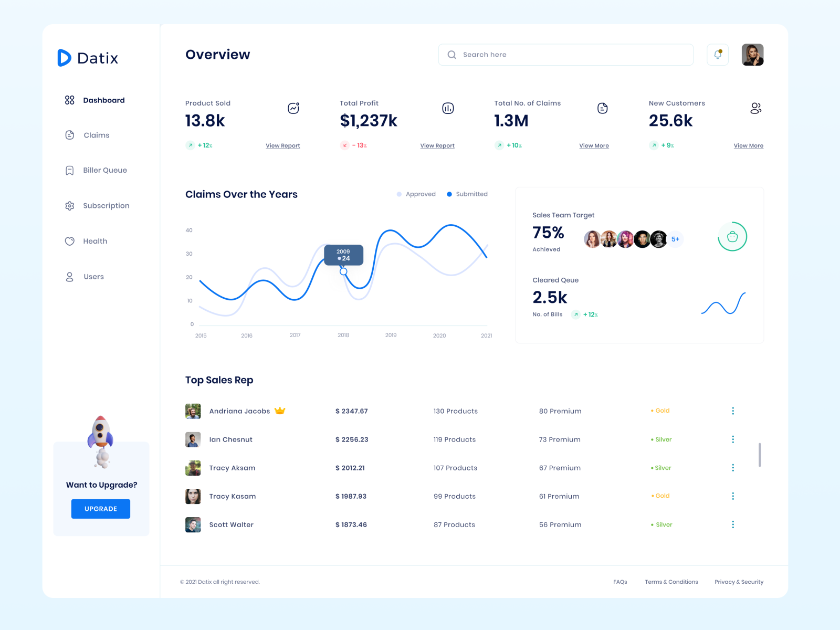Screen dimensions: 840x630
Task: Click the UPGRADE button
Action: [100, 508]
